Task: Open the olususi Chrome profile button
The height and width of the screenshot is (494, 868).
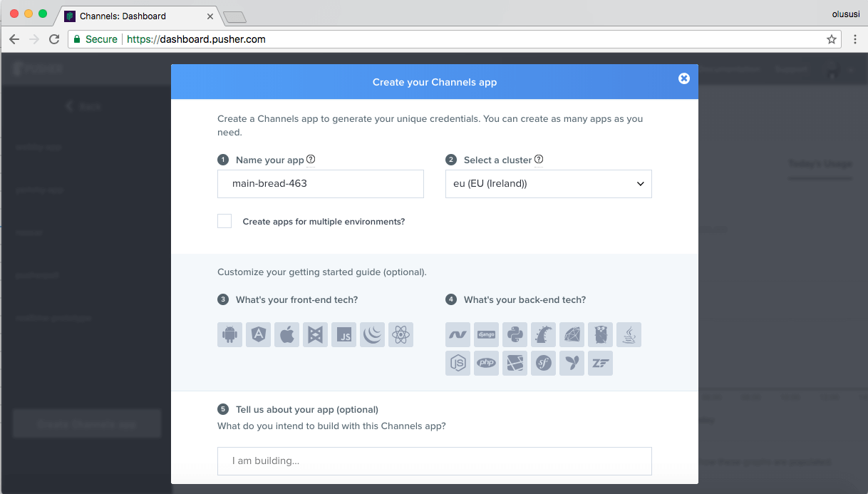Action: [x=847, y=14]
